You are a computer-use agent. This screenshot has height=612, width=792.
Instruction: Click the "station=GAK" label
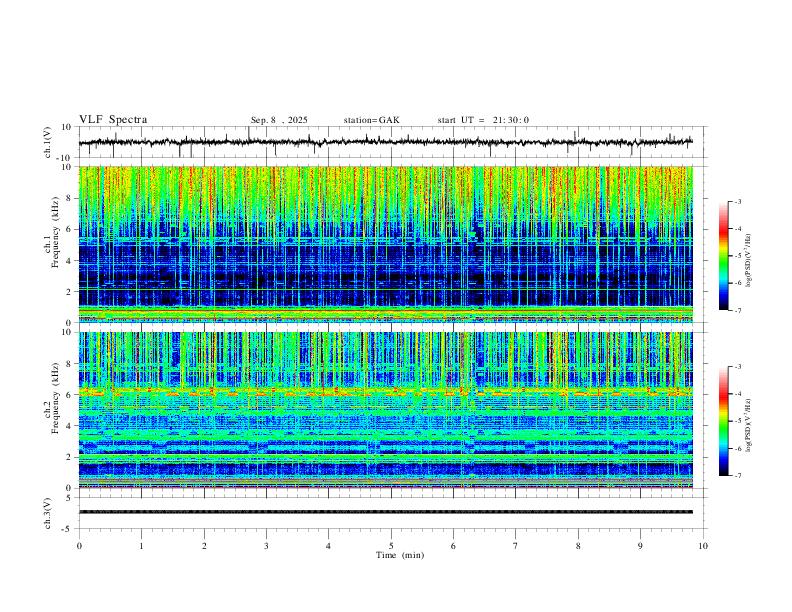[x=371, y=120]
